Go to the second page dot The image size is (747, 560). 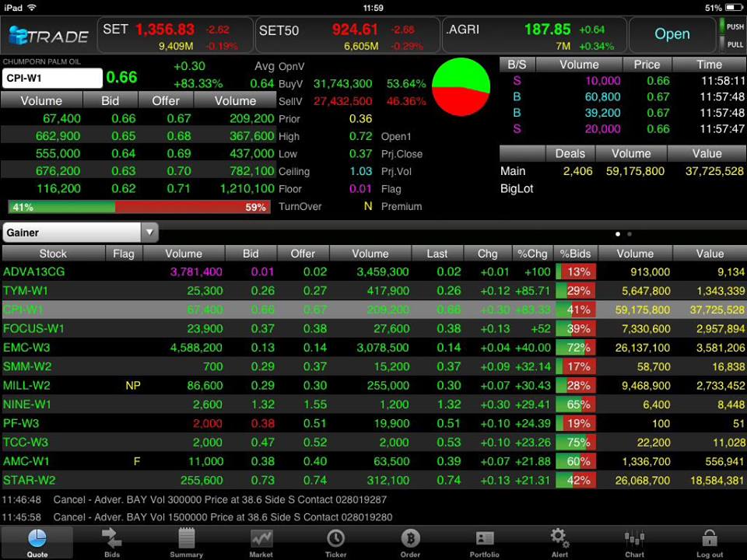pos(630,234)
